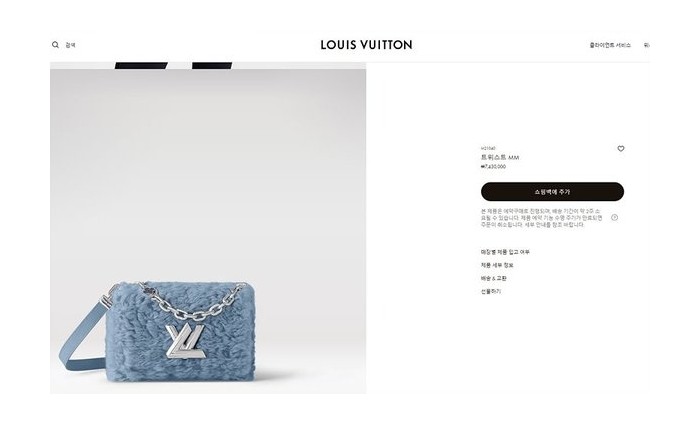The image size is (700, 424).
Task: Expand 제품 세부 정보 section
Action: (x=497, y=265)
